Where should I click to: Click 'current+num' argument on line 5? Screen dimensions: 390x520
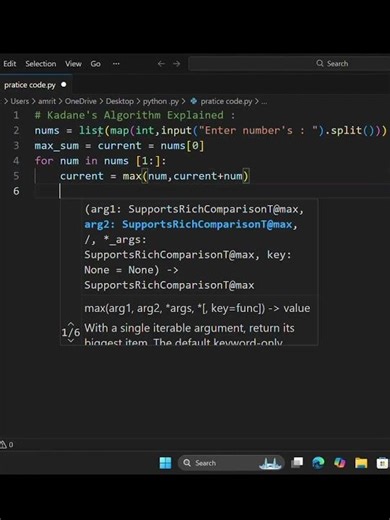click(x=208, y=176)
